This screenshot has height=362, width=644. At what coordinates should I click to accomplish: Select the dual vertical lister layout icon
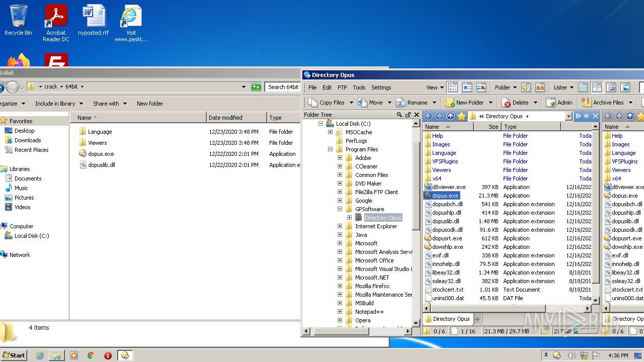(597, 87)
